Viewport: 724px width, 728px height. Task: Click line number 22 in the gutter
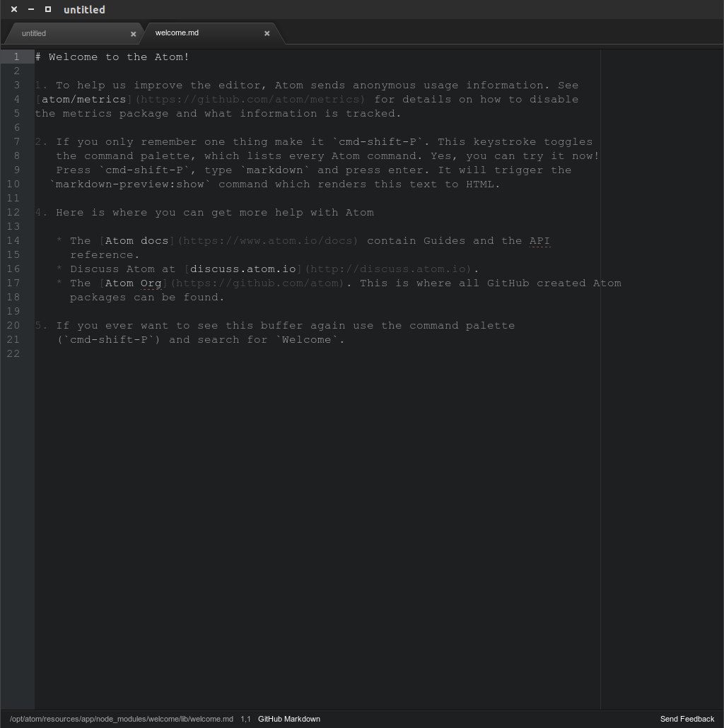(x=13, y=354)
